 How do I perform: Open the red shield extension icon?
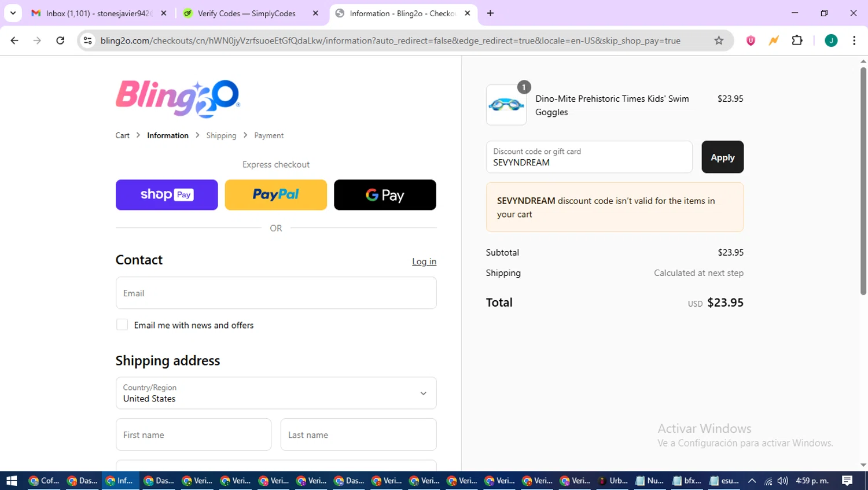coord(751,40)
